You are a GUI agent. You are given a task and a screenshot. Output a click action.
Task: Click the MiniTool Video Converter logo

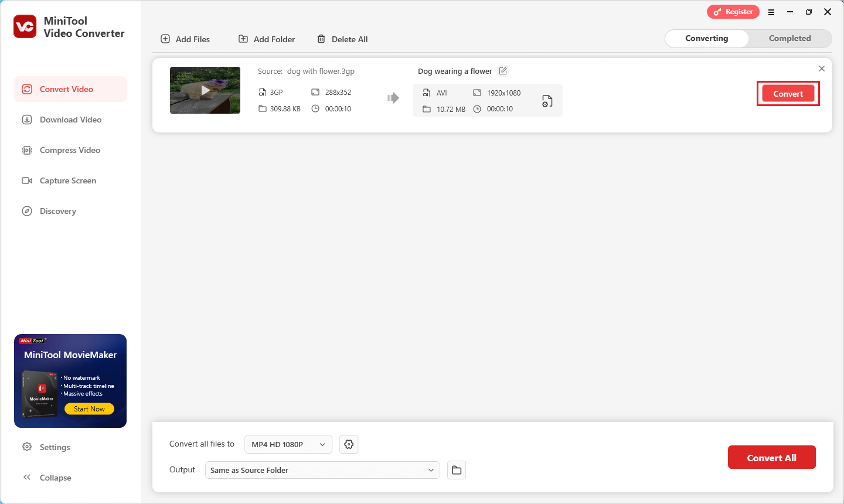pyautogui.click(x=25, y=27)
